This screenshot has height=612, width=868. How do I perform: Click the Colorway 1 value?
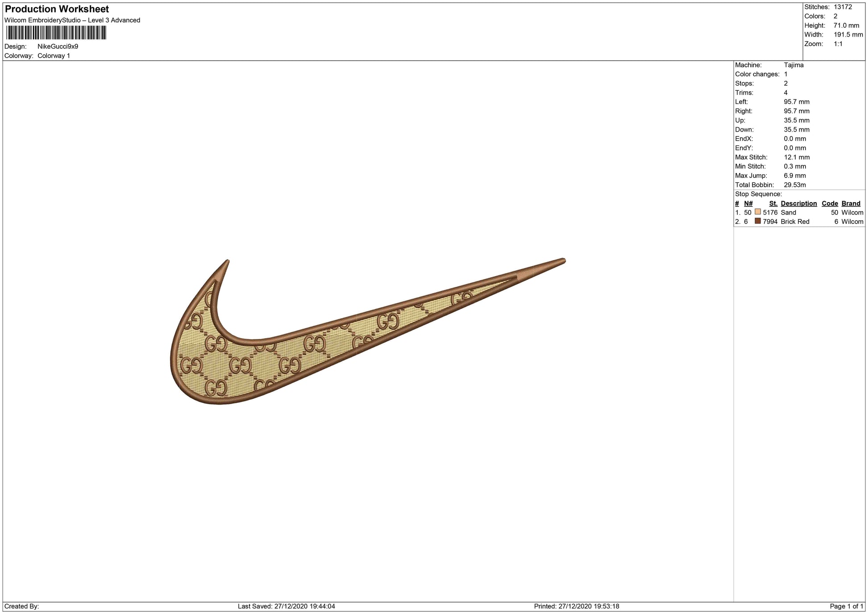[x=54, y=56]
